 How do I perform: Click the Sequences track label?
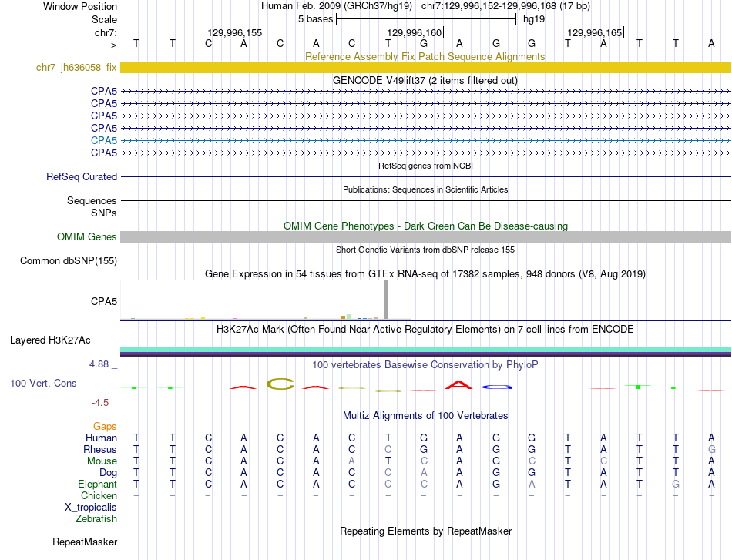92,201
